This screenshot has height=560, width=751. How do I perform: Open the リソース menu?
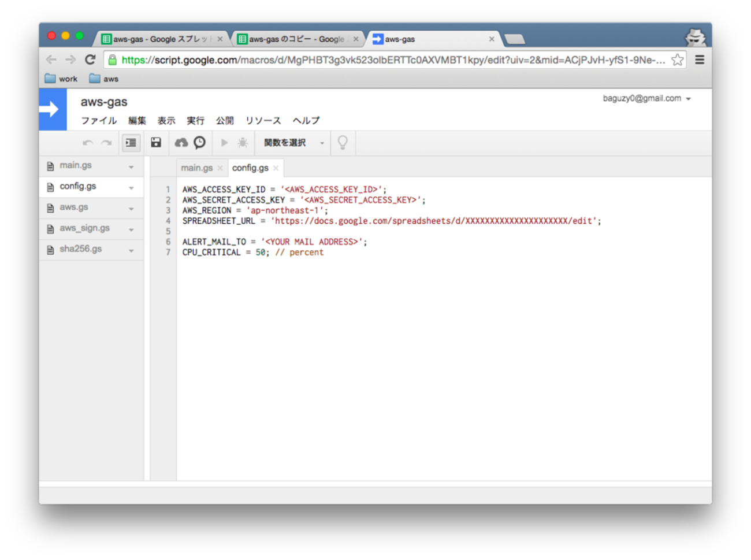click(263, 121)
